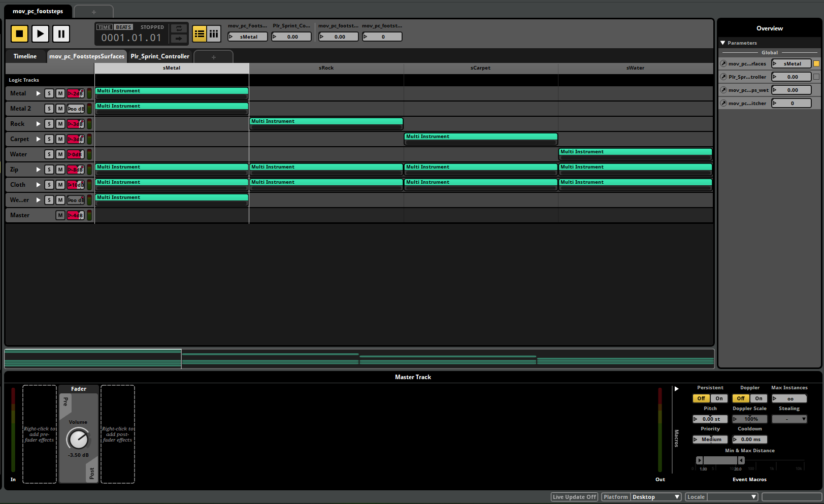The height and width of the screenshot is (504, 824).
Task: Collapse the Parameters section in Overview
Action: click(723, 43)
